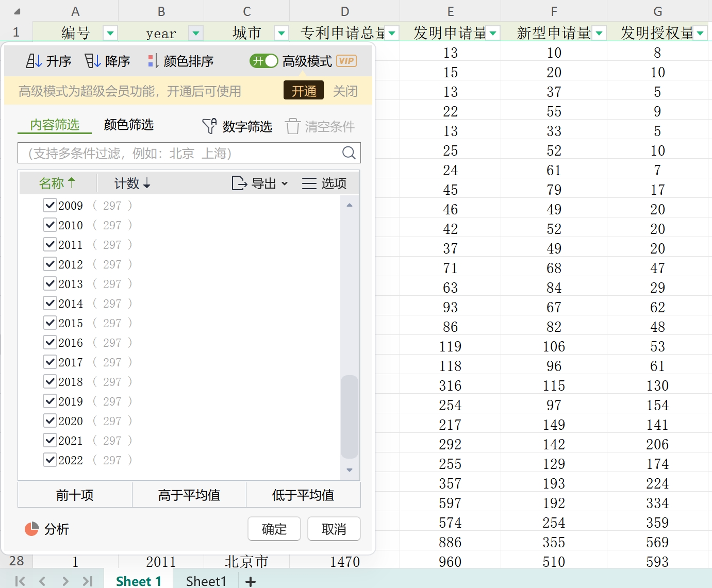Image resolution: width=712 pixels, height=588 pixels.
Task: Sort descending with the 降序 button
Action: pos(107,61)
